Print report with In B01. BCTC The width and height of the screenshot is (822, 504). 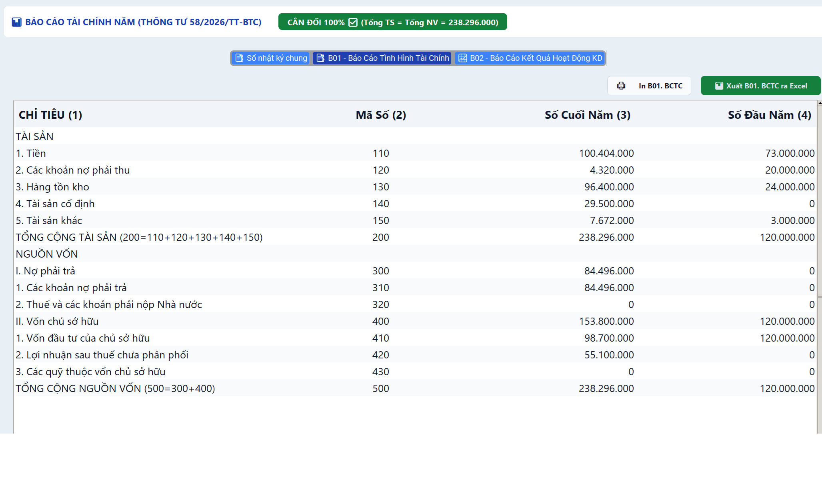(649, 86)
